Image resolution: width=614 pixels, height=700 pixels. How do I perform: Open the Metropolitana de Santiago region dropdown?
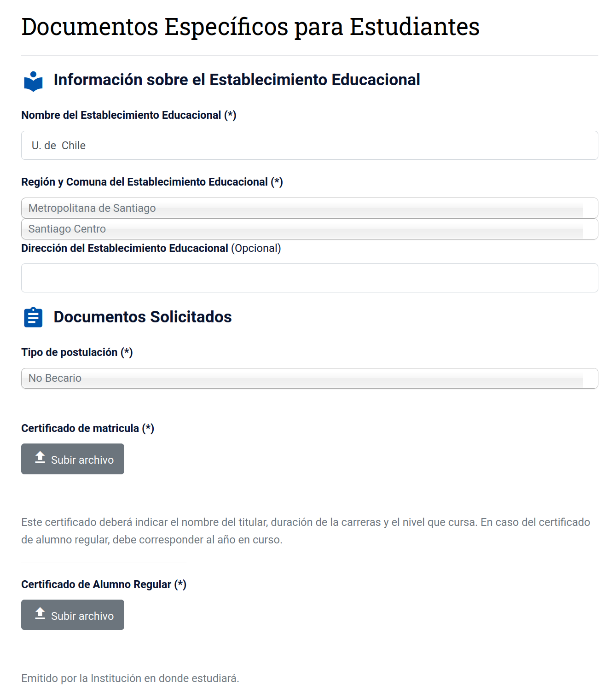[x=309, y=208]
